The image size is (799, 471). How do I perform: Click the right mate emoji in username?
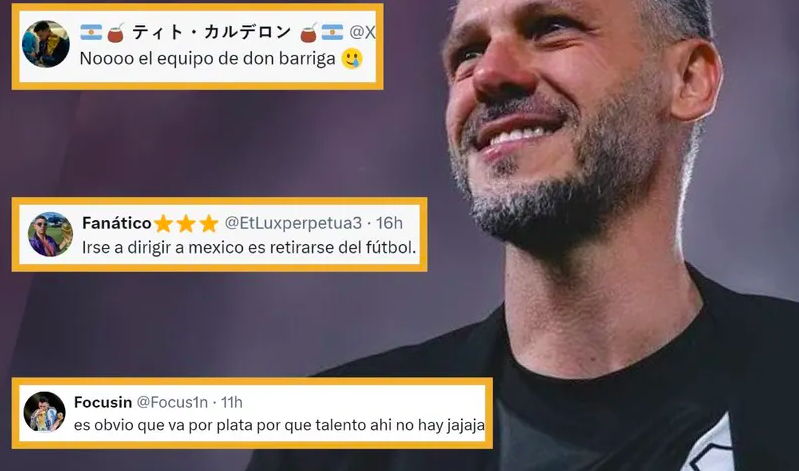tap(309, 32)
